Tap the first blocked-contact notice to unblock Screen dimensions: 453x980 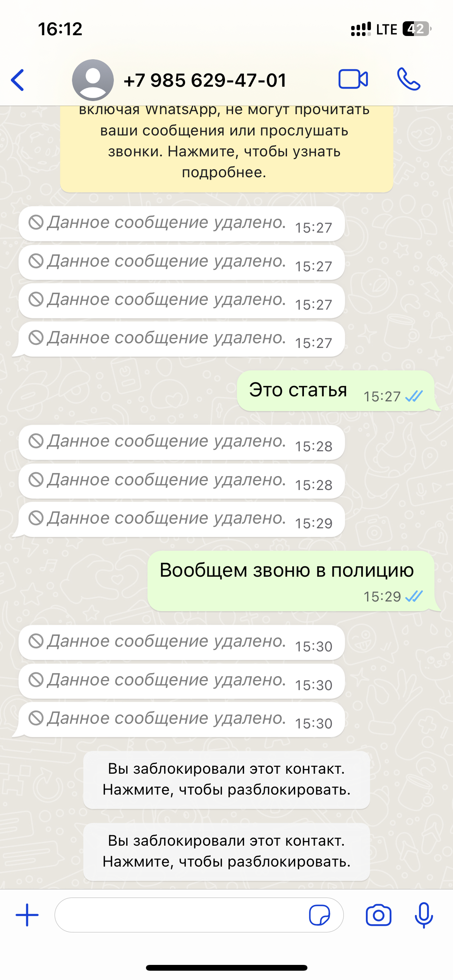(226, 780)
